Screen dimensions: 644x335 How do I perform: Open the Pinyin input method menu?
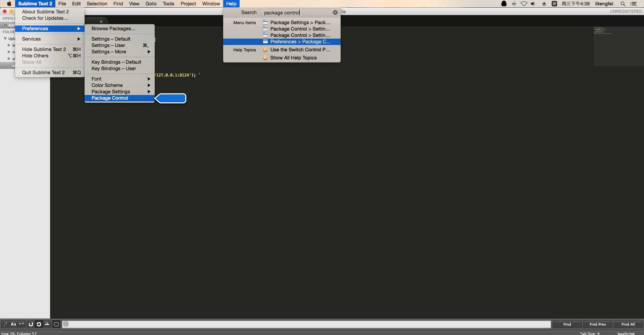pyautogui.click(x=554, y=4)
